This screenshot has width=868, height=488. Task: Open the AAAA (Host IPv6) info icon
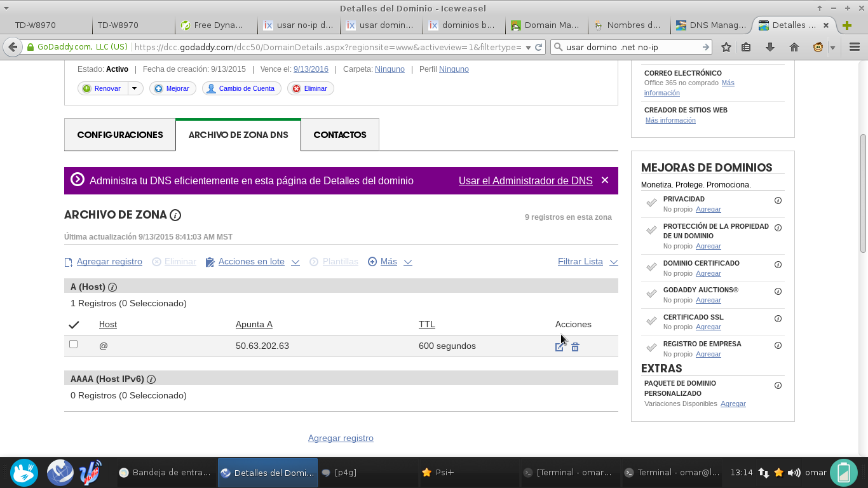(x=151, y=379)
